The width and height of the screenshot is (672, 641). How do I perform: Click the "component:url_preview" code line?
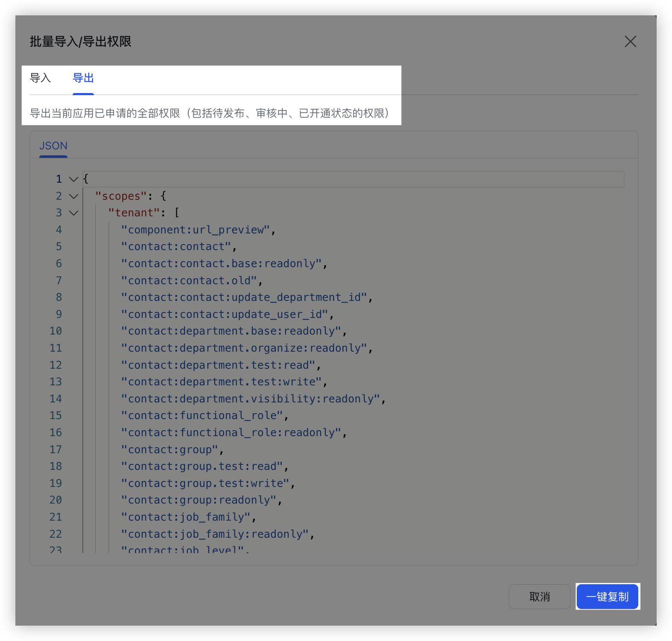tap(196, 230)
